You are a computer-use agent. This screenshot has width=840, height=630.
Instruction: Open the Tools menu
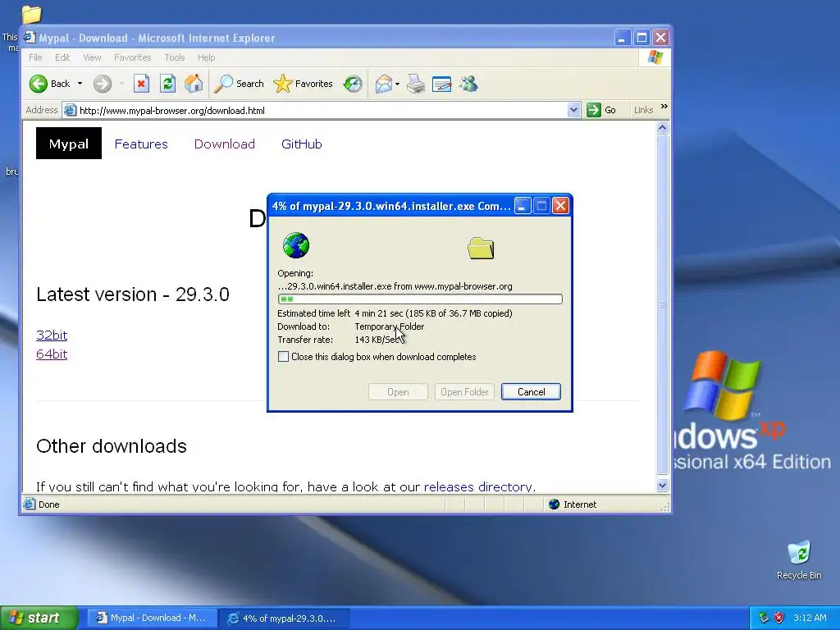pos(175,57)
